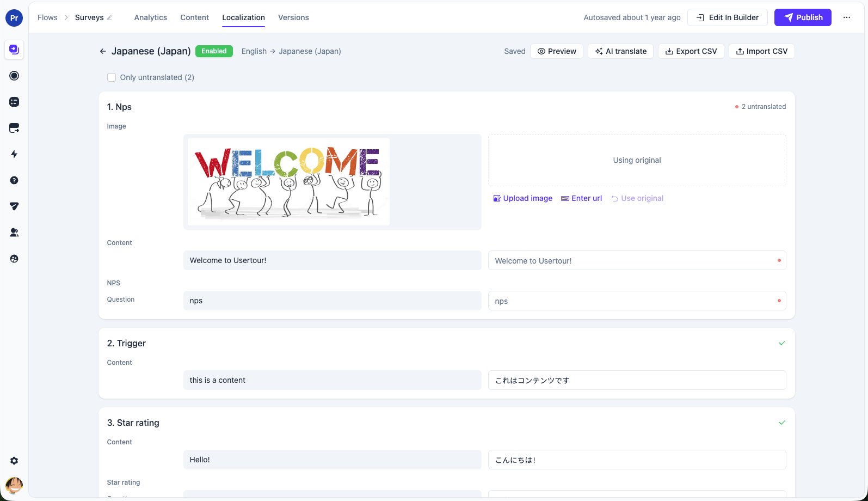The width and height of the screenshot is (868, 501).
Task: Click the source text 'Hello!'
Action: [200, 460]
